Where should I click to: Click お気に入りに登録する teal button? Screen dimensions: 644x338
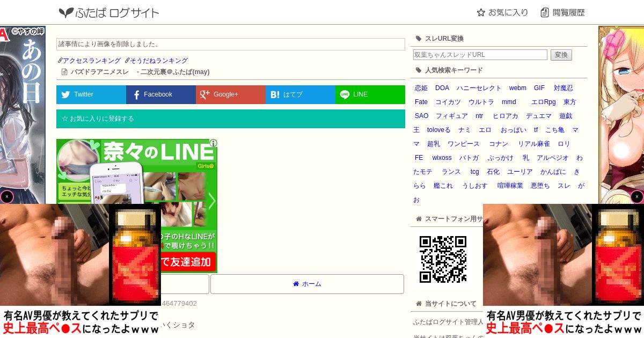(x=231, y=119)
